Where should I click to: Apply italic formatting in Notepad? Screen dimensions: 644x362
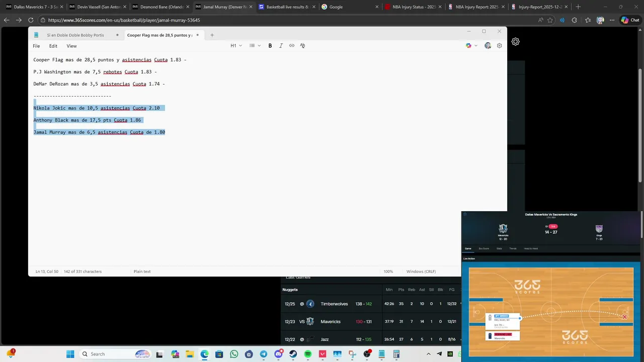[281, 46]
